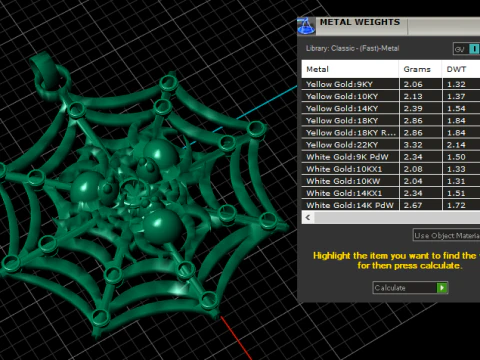The height and width of the screenshot is (360, 480).
Task: Select the White Gold:14K PdW row
Action: click(391, 205)
